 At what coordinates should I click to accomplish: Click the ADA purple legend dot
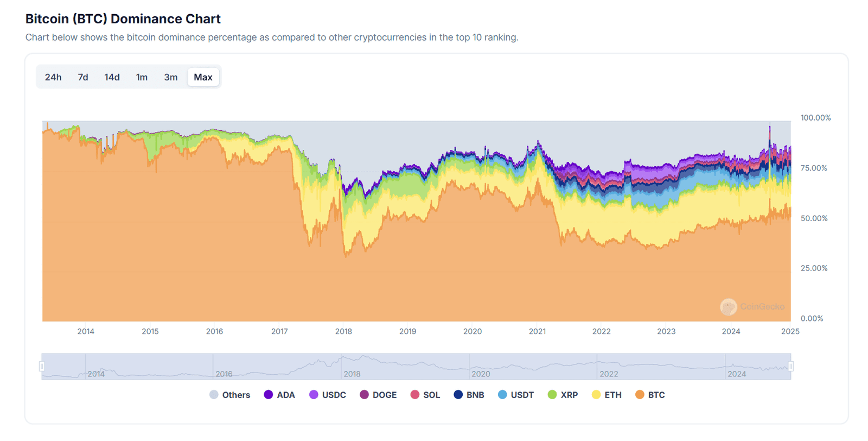(269, 394)
